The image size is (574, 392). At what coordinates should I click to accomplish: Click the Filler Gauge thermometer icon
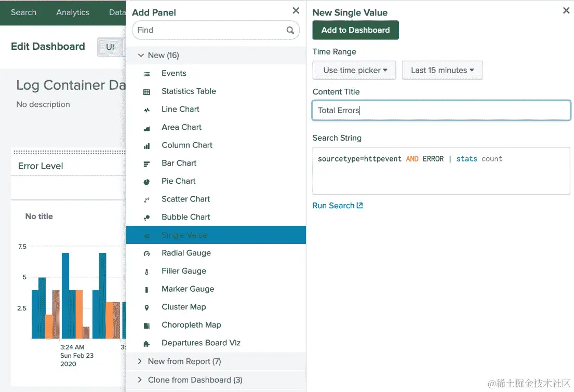pos(147,272)
